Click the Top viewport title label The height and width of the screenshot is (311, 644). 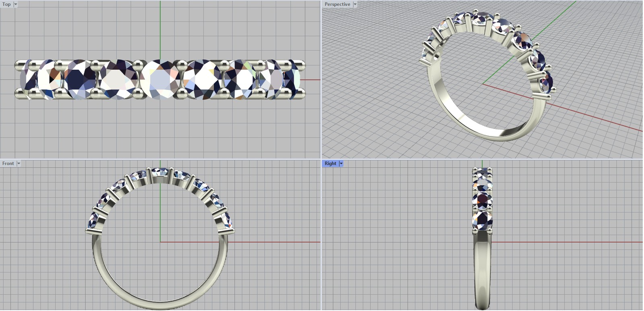point(6,4)
